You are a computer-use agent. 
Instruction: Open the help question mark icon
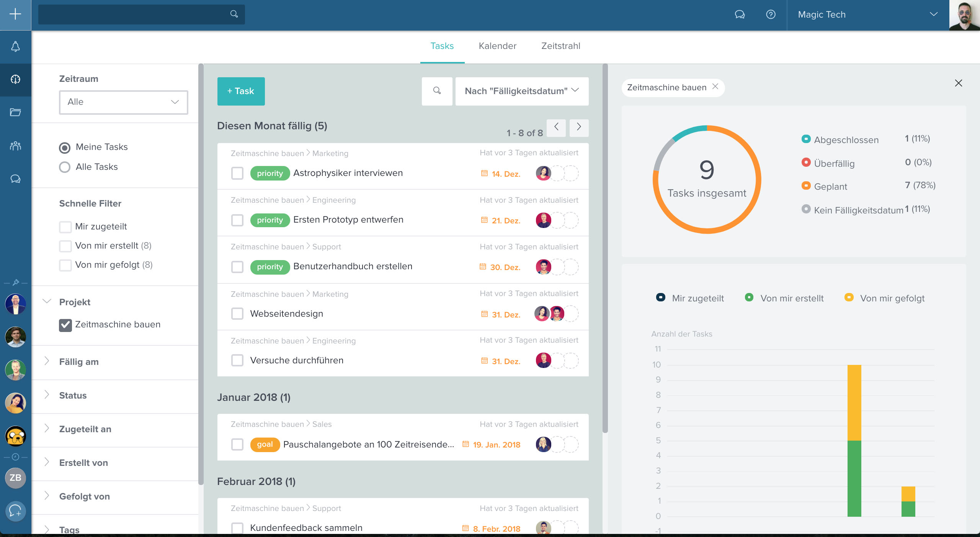point(771,15)
